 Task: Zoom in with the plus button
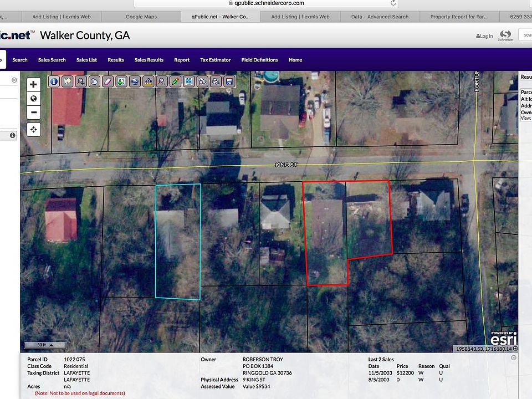(x=34, y=84)
